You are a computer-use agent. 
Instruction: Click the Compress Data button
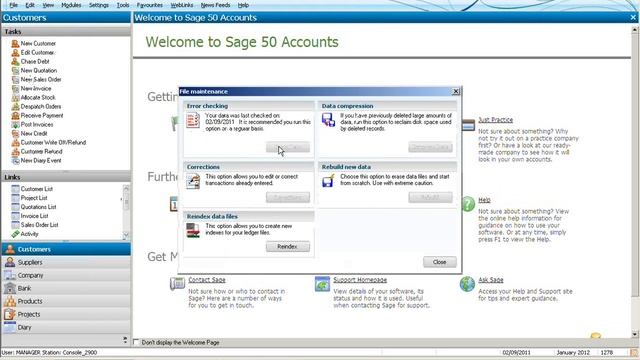point(431,147)
